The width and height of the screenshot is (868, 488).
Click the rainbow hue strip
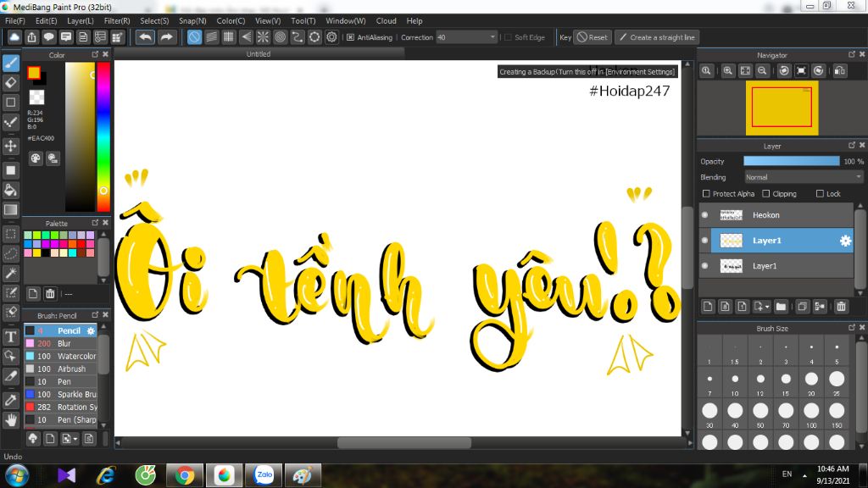103,136
